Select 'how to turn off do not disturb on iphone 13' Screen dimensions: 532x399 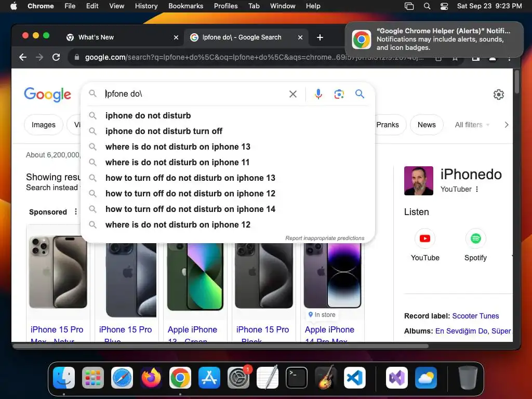coord(228,178)
